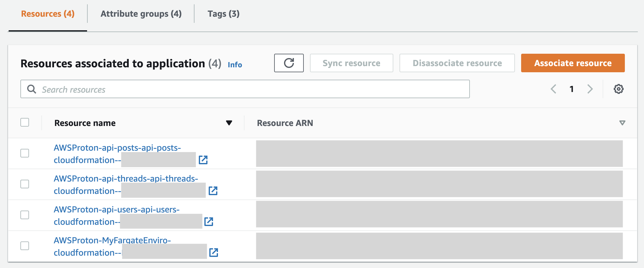Viewport: 644px width, 268px height.
Task: Click Resource ARN column header
Action: [285, 123]
